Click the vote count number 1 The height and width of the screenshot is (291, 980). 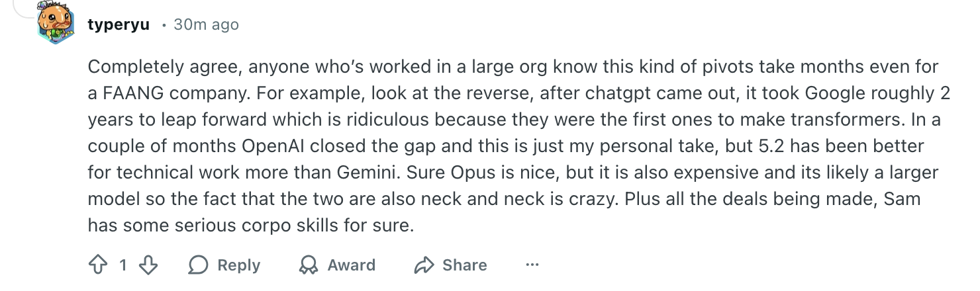coord(123,265)
